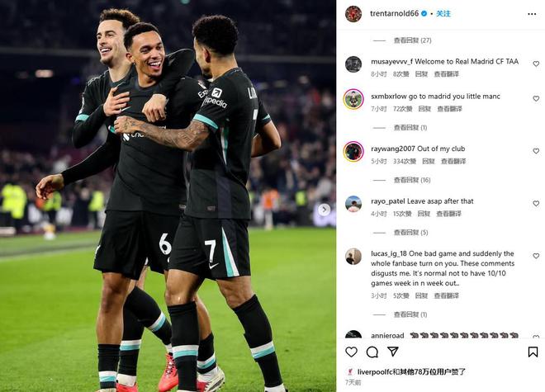
Task: Open the trentarnold66 username link
Action: (394, 13)
